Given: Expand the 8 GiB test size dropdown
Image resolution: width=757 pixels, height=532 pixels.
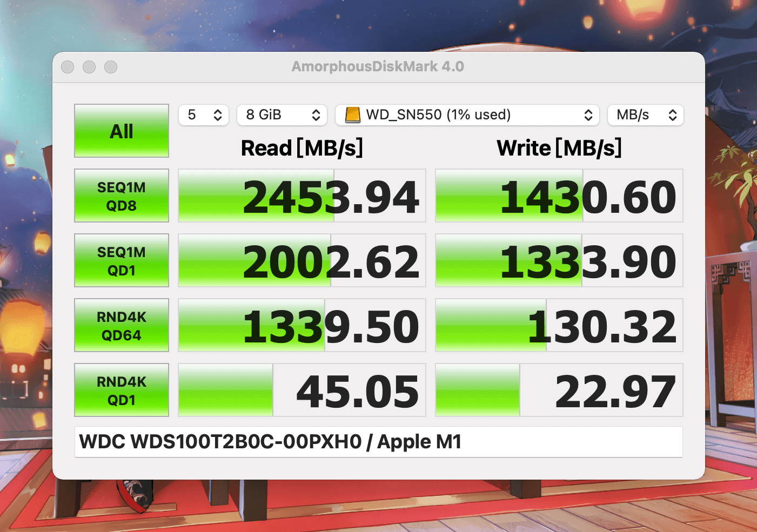Looking at the screenshot, I should [282, 115].
